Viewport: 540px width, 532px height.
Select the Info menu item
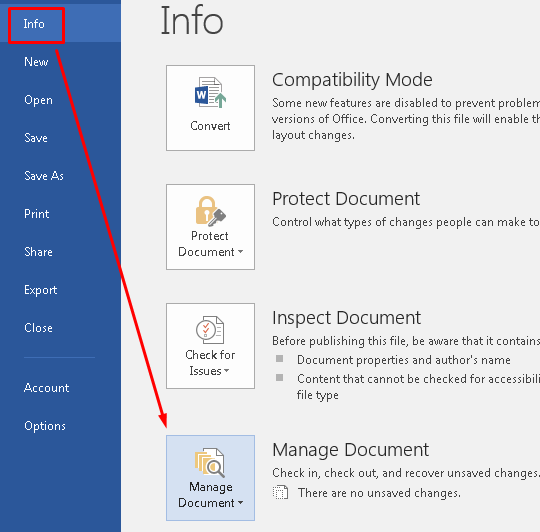tap(34, 24)
